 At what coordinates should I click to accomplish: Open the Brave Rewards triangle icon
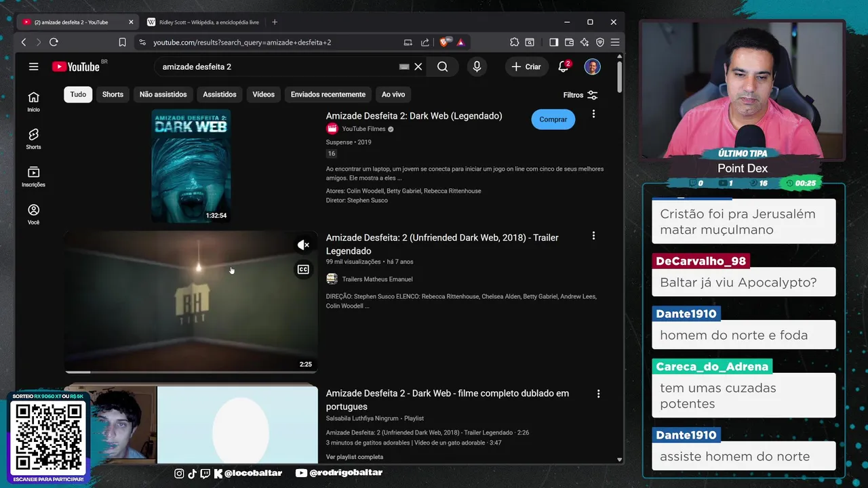point(460,42)
